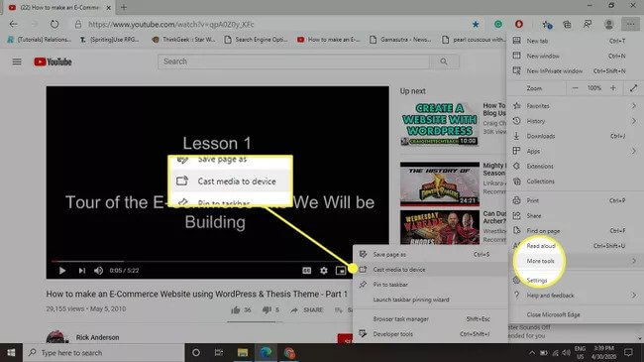Image resolution: width=644 pixels, height=362 pixels.
Task: Open the Wednesday Warfare video thumbnail
Action: 440,227
